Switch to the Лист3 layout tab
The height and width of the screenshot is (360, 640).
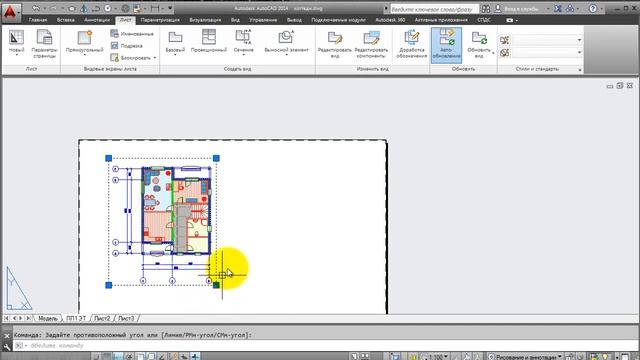pyautogui.click(x=126, y=318)
